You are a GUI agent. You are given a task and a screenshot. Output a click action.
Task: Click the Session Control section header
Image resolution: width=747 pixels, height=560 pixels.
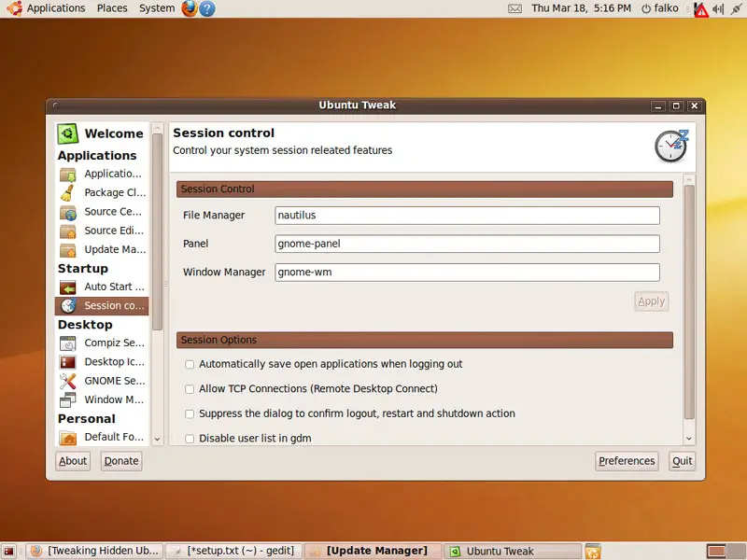tap(425, 189)
